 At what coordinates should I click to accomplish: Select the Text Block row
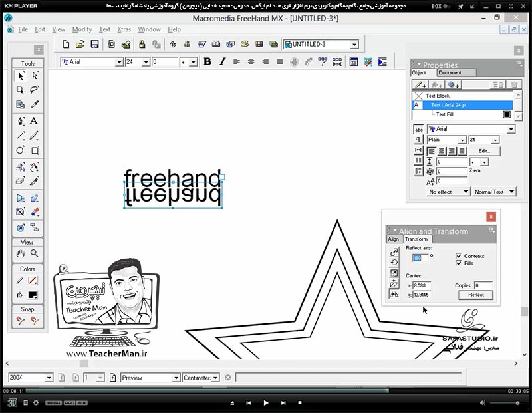(463, 96)
